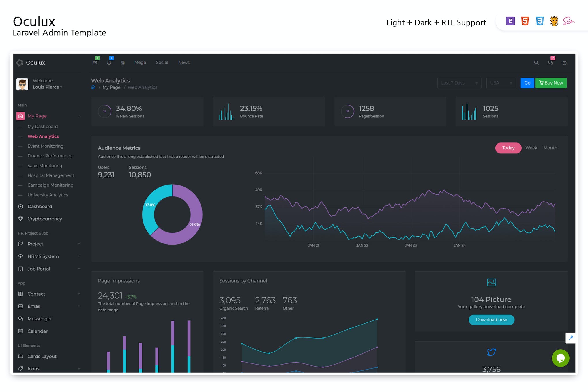Switch audience metrics to Month view
Viewport: 588px width, 392px height.
[x=550, y=148]
